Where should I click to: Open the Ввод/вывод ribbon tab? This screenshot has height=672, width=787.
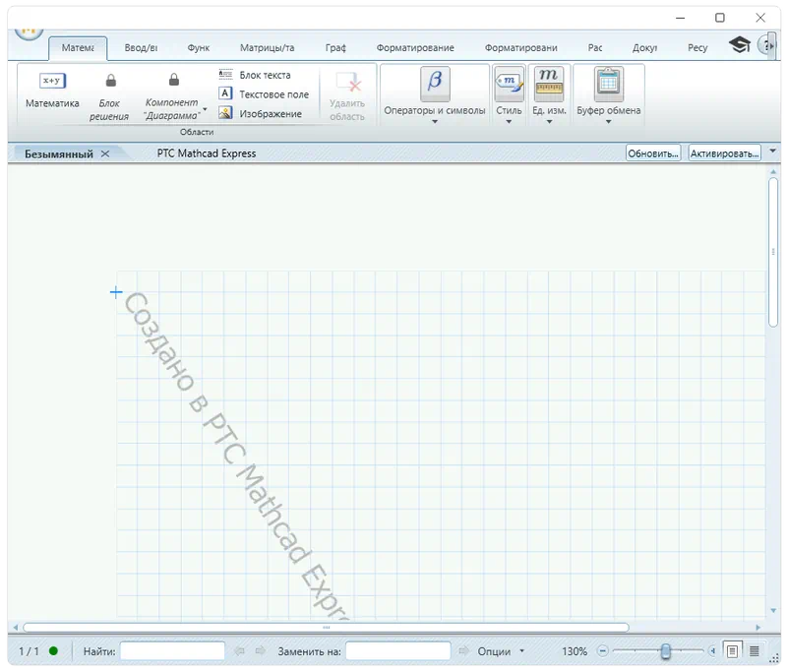coord(141,47)
